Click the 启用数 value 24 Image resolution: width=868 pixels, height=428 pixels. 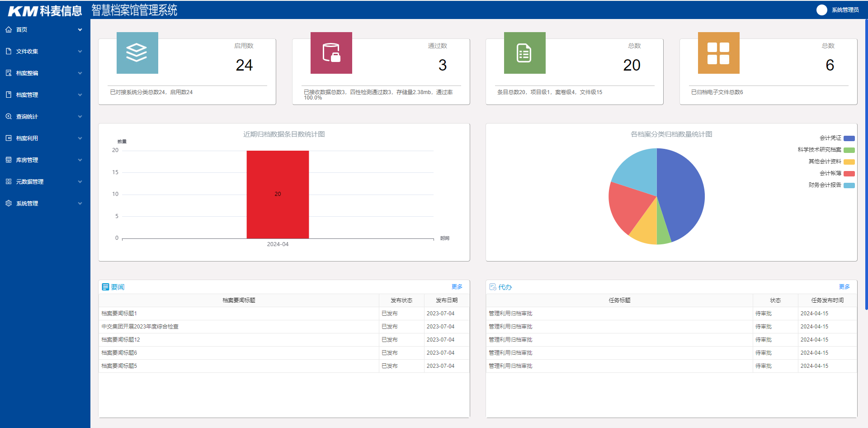(244, 65)
